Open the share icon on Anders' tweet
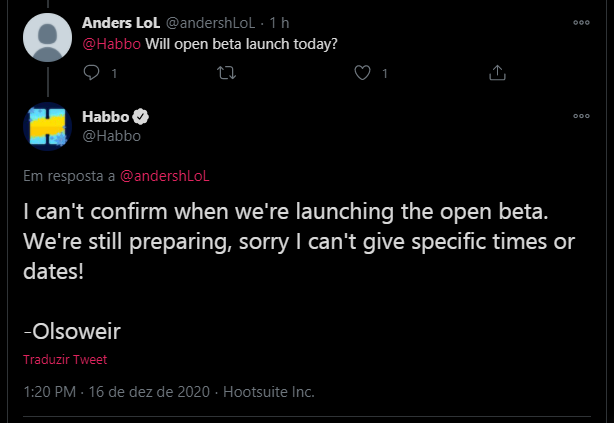This screenshot has width=614, height=423. pyautogui.click(x=497, y=72)
